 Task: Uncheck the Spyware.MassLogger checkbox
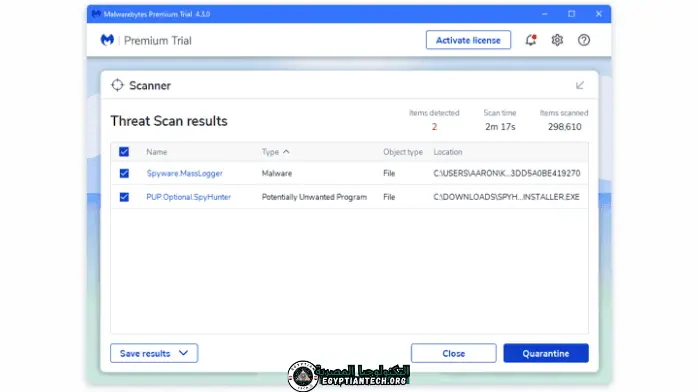124,173
